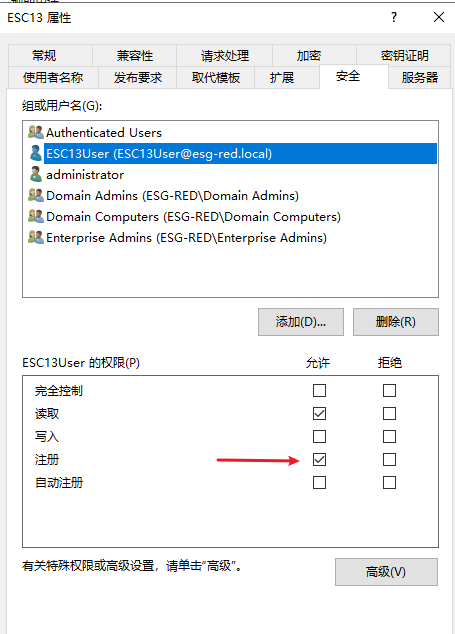
Task: Open the 密钥证明 tab
Action: (404, 55)
